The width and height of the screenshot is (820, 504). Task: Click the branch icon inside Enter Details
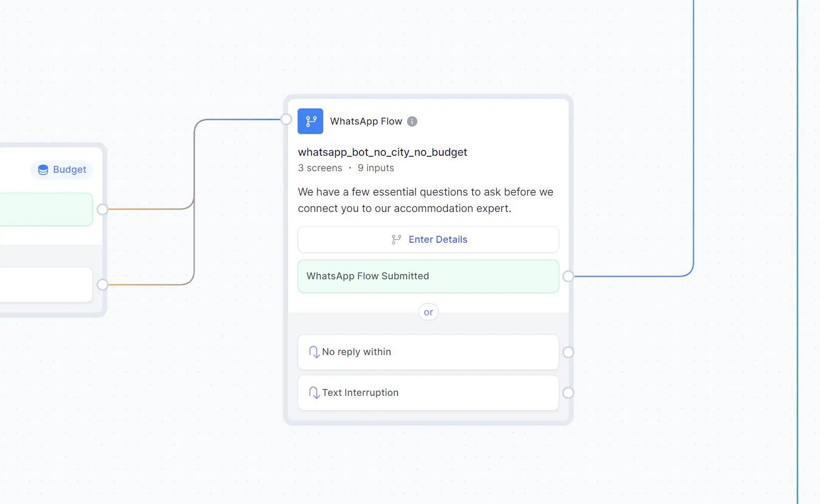[396, 240]
